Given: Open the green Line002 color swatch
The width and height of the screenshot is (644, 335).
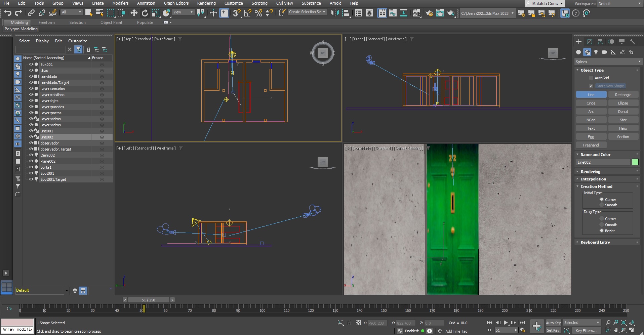Looking at the screenshot, I should (635, 162).
